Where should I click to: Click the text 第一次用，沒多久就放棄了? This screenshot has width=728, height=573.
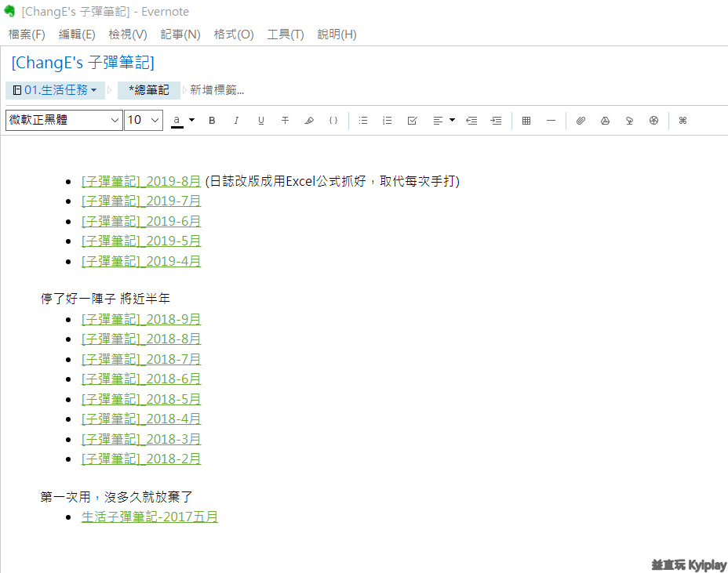click(x=116, y=497)
